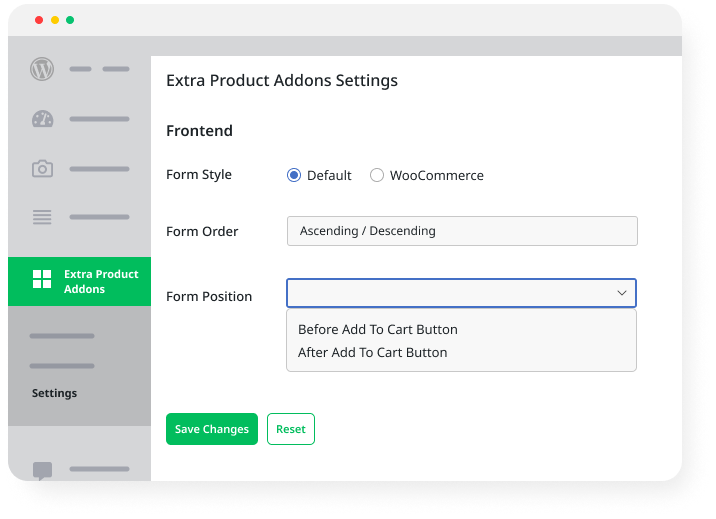716x519 pixels.
Task: Click the Frontend section heading
Action: point(200,131)
